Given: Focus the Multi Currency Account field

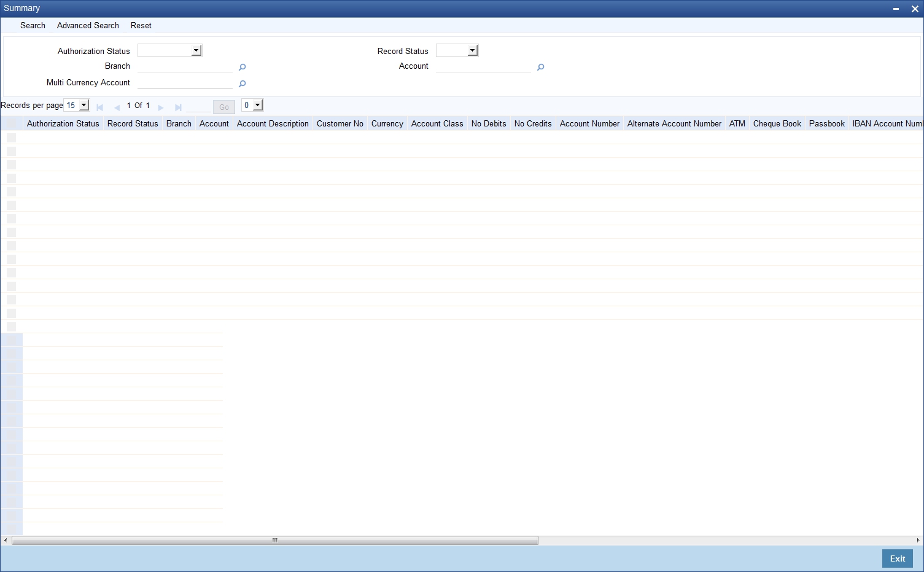Looking at the screenshot, I should (x=185, y=83).
